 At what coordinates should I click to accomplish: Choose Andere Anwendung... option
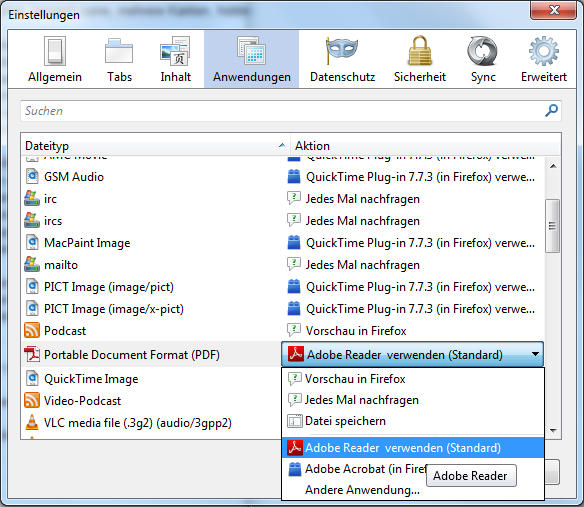coord(413,489)
